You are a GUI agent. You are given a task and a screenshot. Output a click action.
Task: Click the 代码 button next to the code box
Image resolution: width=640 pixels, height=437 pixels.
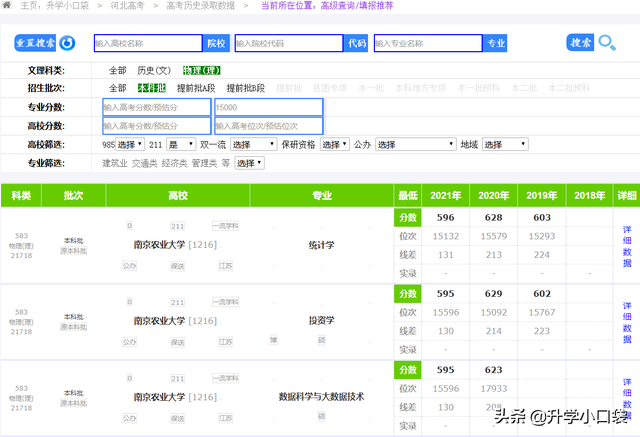tap(356, 43)
